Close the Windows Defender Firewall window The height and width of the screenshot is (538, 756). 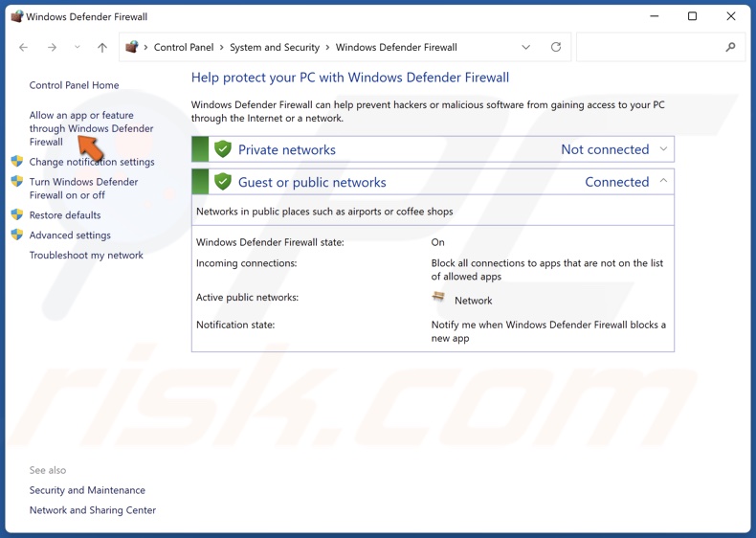[731, 16]
